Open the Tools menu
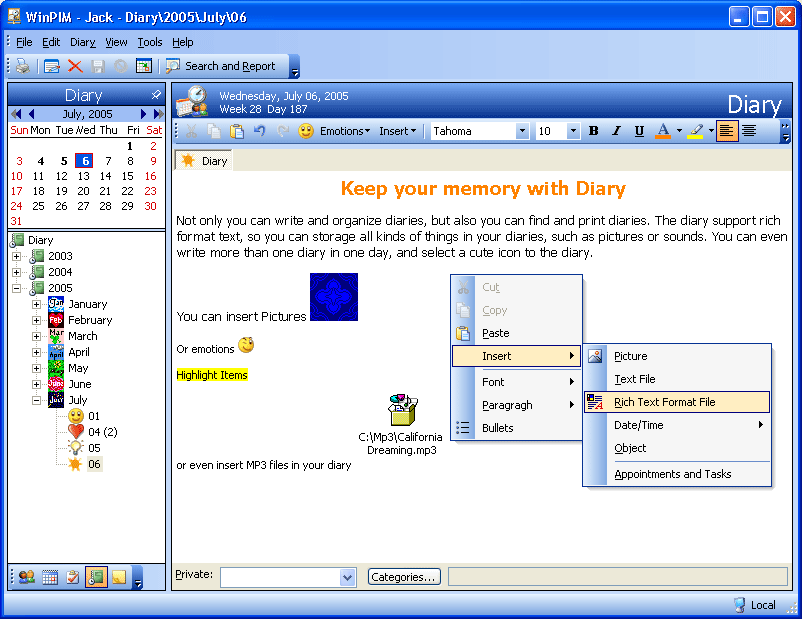This screenshot has width=802, height=619. 150,42
